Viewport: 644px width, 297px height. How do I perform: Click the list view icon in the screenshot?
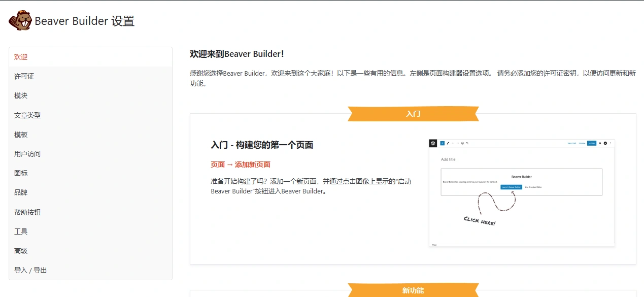[x=467, y=143]
